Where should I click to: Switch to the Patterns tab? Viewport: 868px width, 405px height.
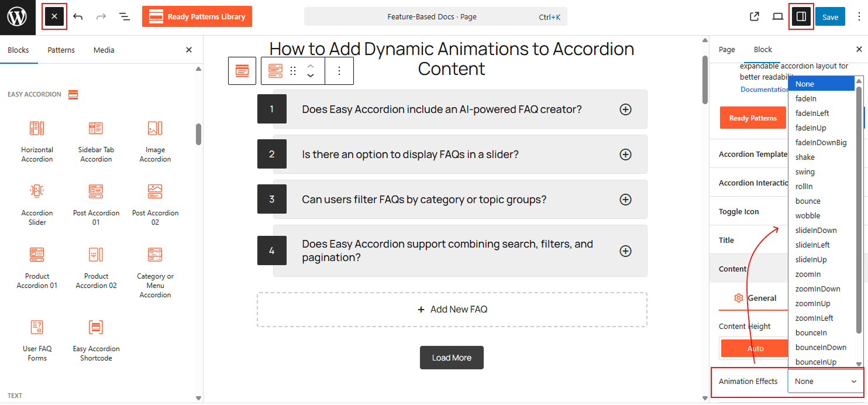(61, 50)
